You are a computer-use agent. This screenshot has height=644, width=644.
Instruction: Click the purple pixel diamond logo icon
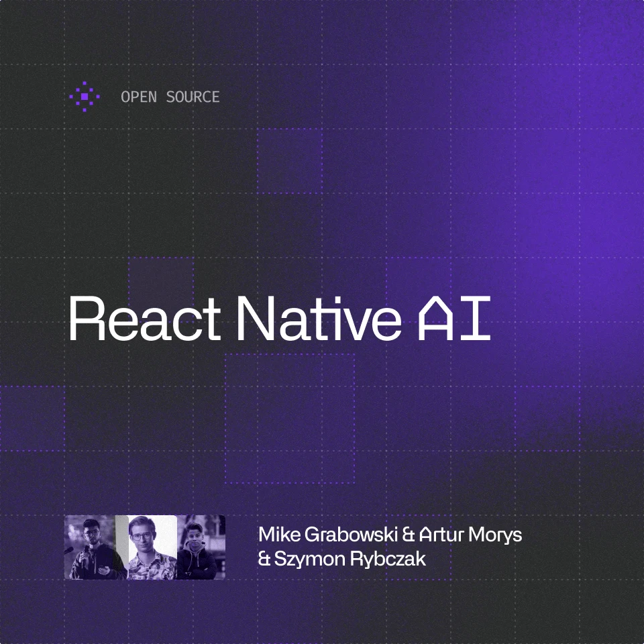(85, 97)
